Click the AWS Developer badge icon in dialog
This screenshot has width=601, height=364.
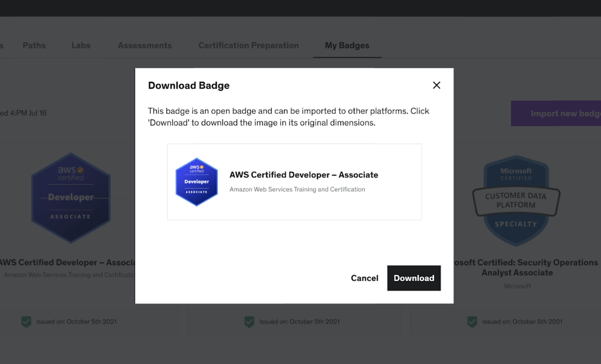(197, 182)
